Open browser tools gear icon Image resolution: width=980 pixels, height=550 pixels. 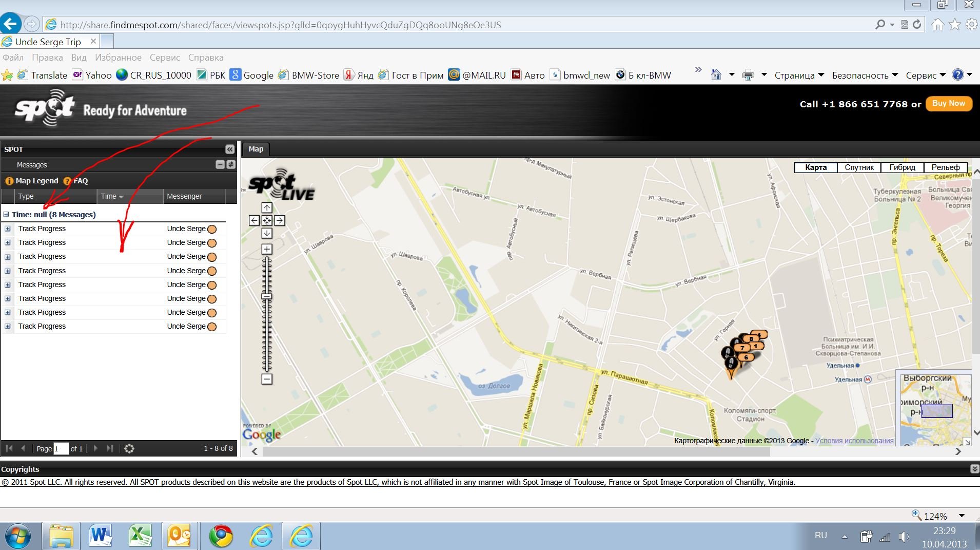point(972,24)
